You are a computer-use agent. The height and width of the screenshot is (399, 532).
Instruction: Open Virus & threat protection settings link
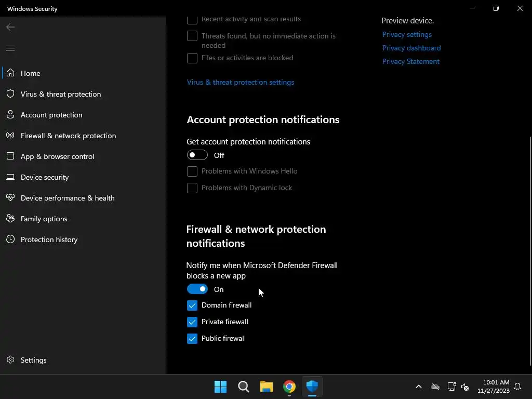pos(241,82)
